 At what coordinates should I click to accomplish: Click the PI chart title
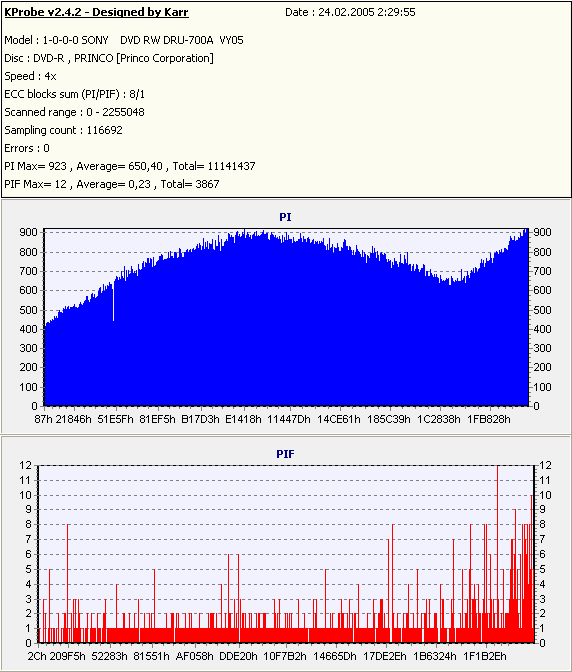point(285,217)
